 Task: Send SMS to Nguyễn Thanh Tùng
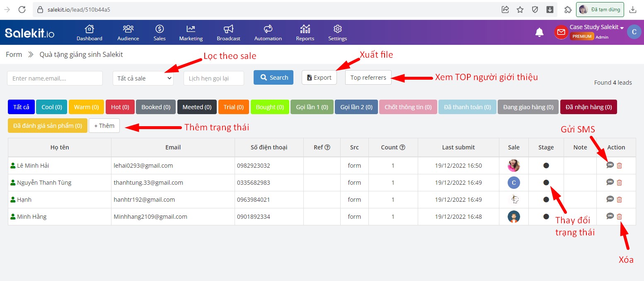click(x=610, y=182)
